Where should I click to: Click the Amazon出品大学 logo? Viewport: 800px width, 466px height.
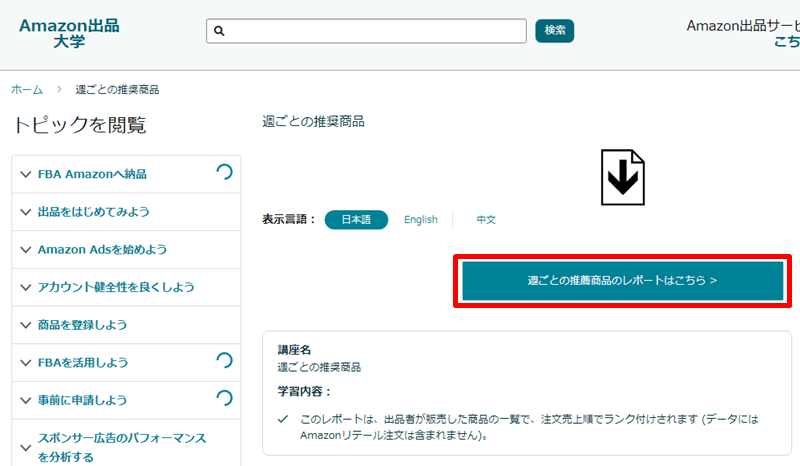[69, 33]
